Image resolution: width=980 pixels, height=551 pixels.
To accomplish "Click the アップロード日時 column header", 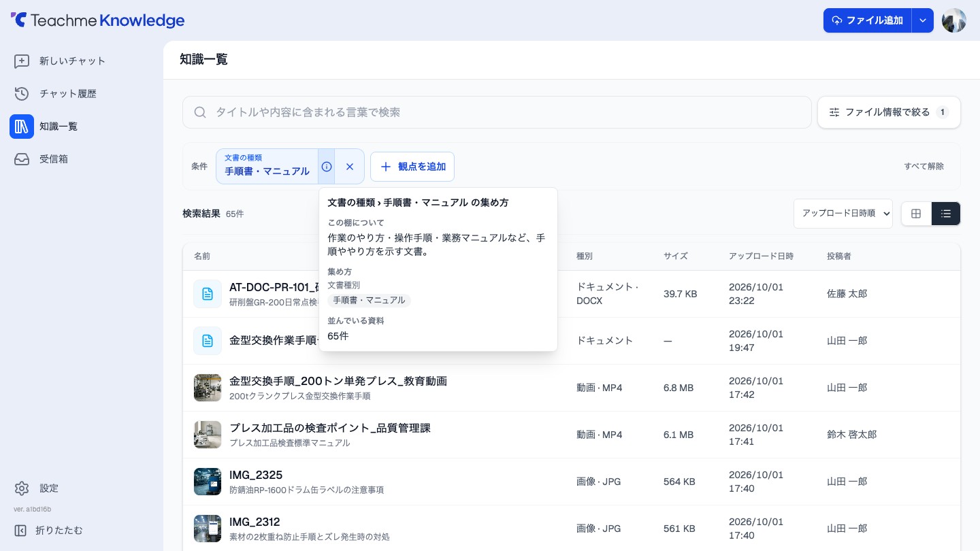I will (x=761, y=256).
